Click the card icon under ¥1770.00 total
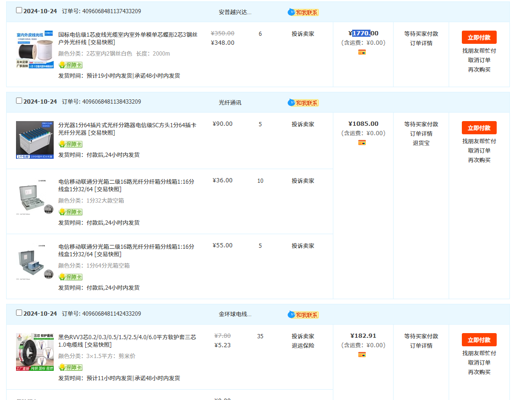This screenshot has height=400, width=532. coord(362,52)
